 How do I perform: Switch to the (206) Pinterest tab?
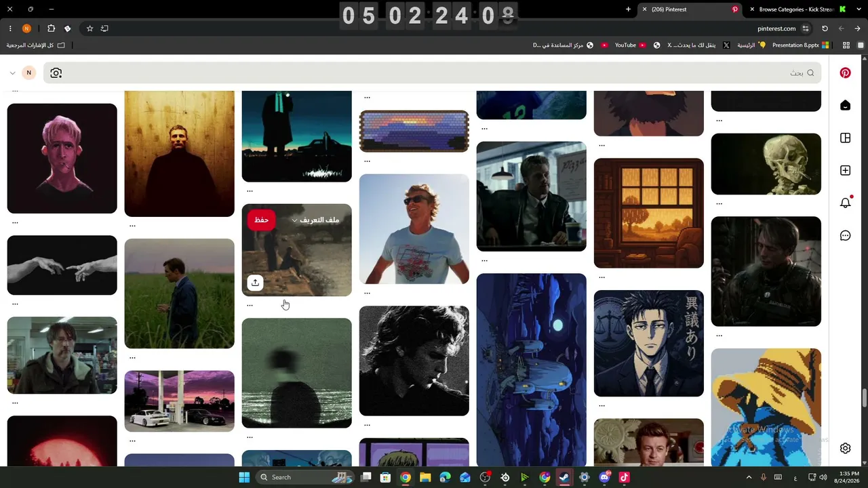point(690,9)
